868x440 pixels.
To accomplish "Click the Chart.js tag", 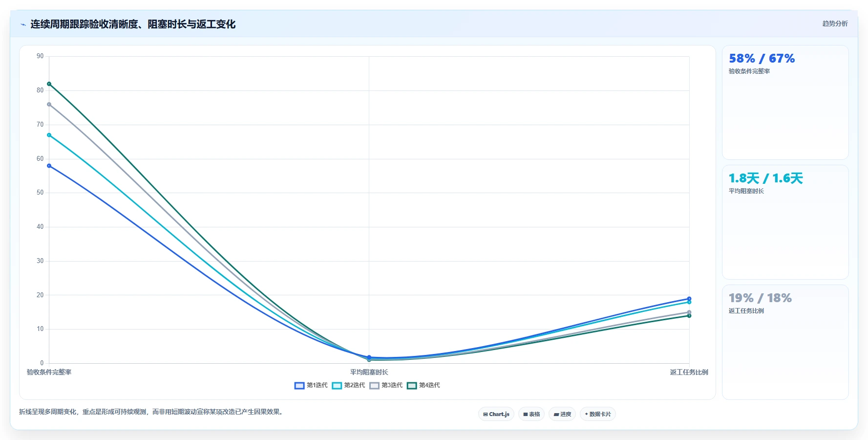I will click(x=496, y=414).
